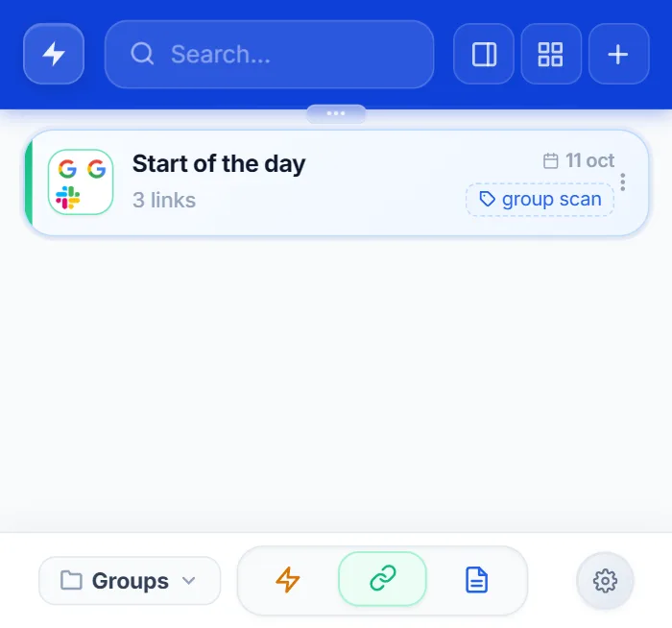The width and height of the screenshot is (672, 628).
Task: Open three-dot menu for Start of the day
Action: pos(623,182)
